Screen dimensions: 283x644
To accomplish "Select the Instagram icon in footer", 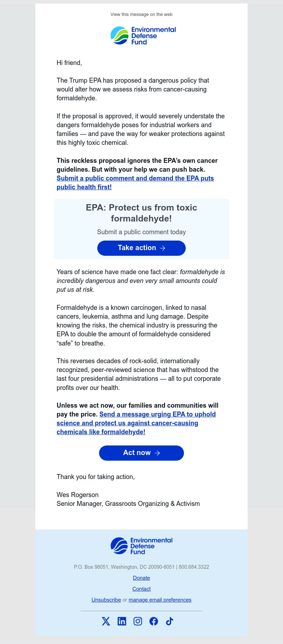I will point(138,621).
